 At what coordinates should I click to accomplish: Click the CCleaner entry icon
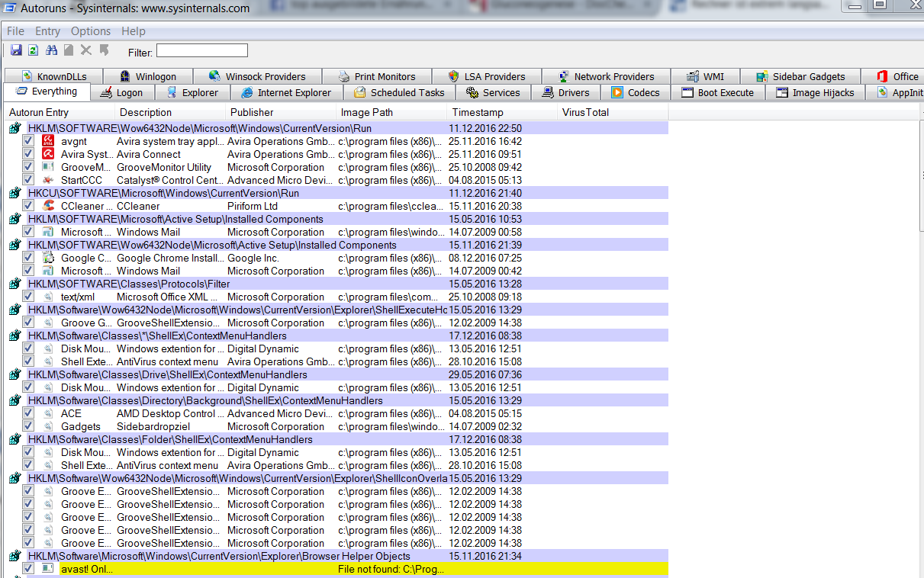48,206
